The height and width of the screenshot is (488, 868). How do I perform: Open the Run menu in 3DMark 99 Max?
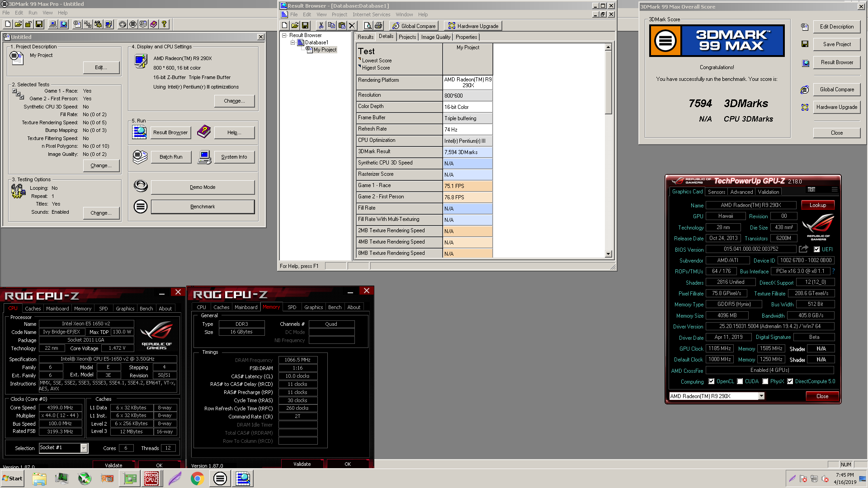click(x=33, y=13)
